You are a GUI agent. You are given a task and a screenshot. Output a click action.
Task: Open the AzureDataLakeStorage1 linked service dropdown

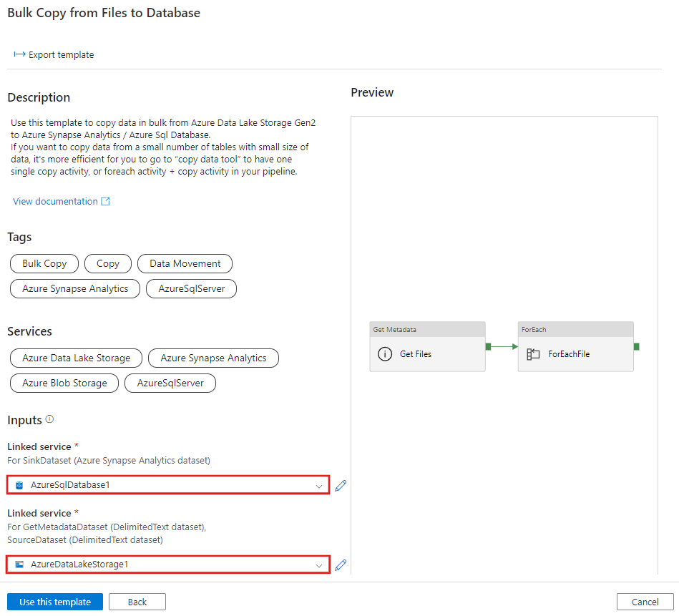coord(168,564)
